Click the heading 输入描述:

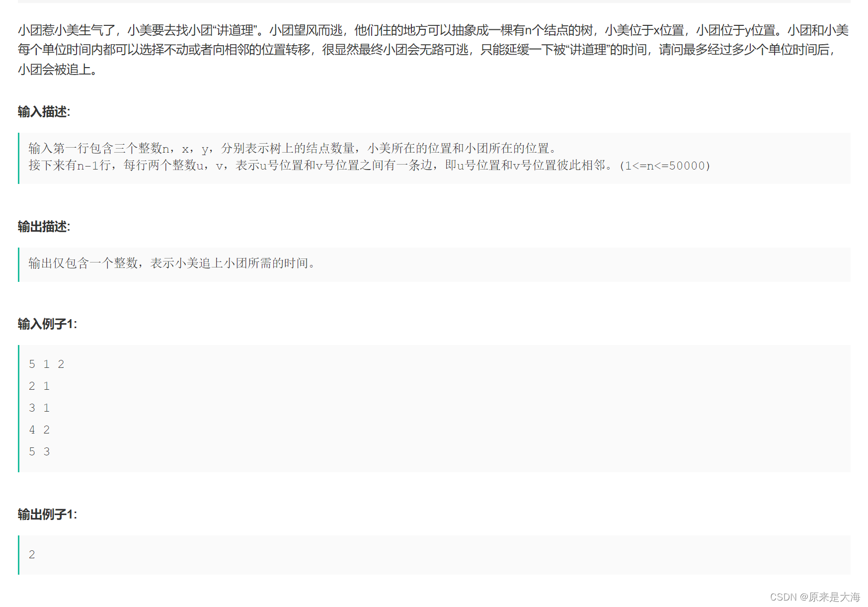pyautogui.click(x=44, y=112)
